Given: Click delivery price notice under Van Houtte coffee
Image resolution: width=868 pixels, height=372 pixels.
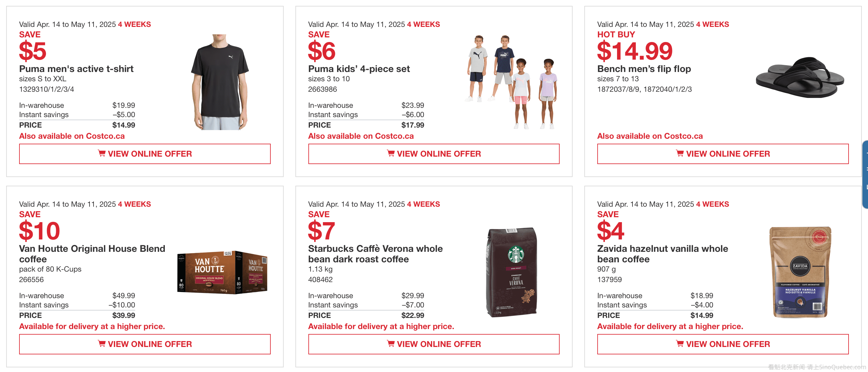Looking at the screenshot, I should click(x=92, y=326).
